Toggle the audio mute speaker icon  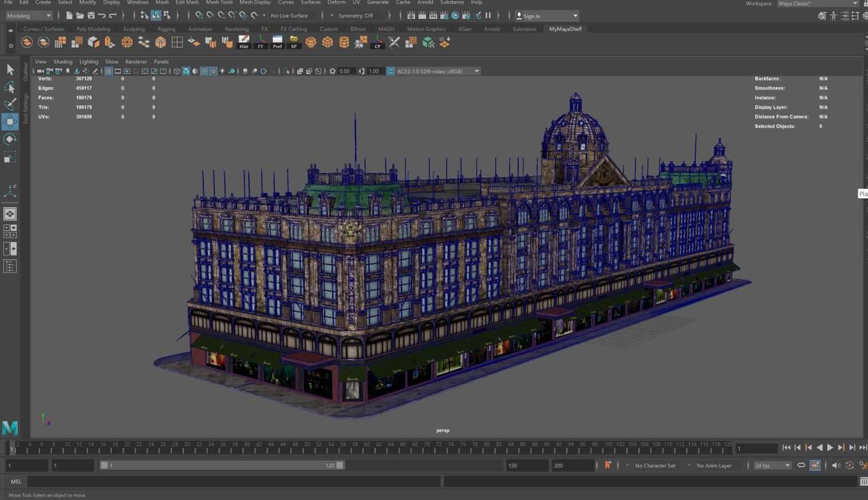(836, 465)
